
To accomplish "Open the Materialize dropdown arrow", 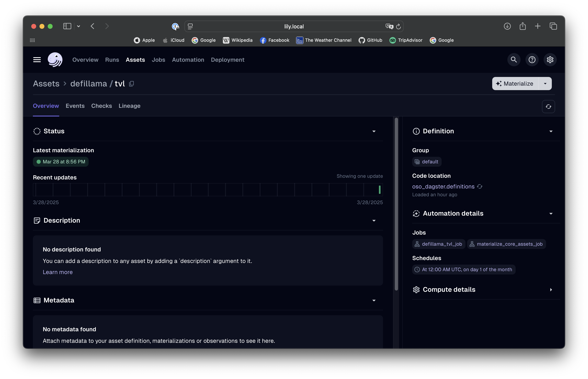I will tap(545, 83).
